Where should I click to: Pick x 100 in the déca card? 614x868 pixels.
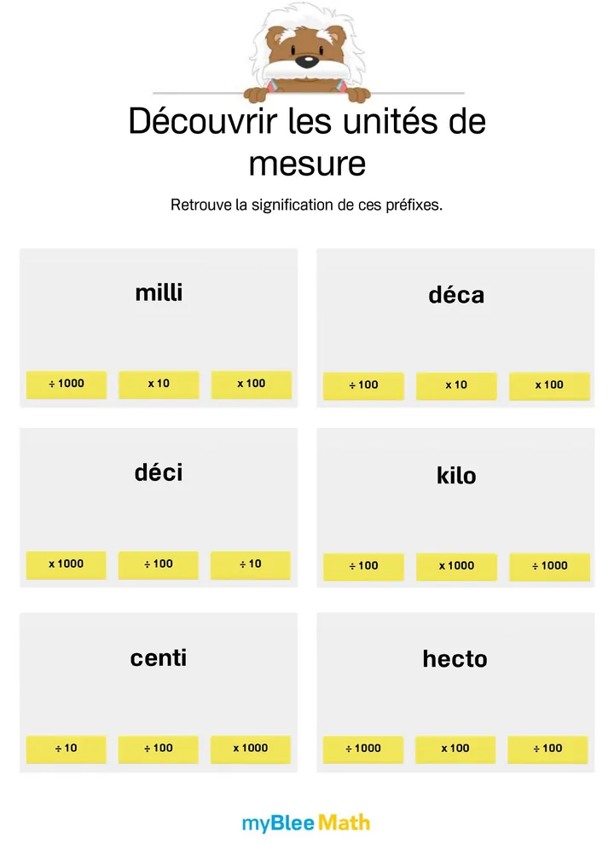(549, 385)
